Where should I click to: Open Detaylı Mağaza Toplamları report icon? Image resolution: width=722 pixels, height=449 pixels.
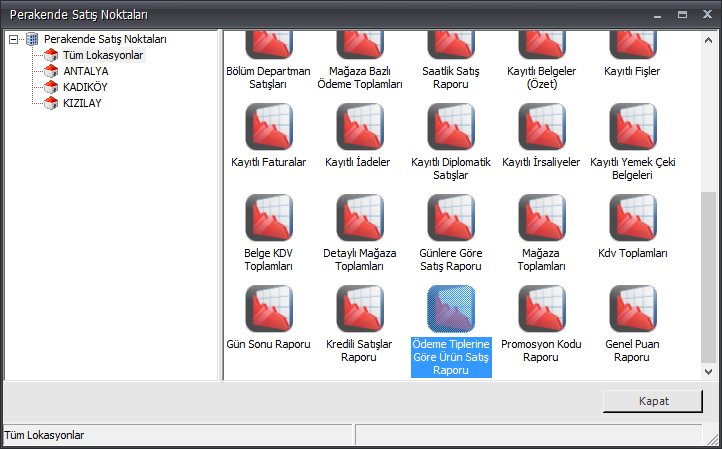point(360,218)
